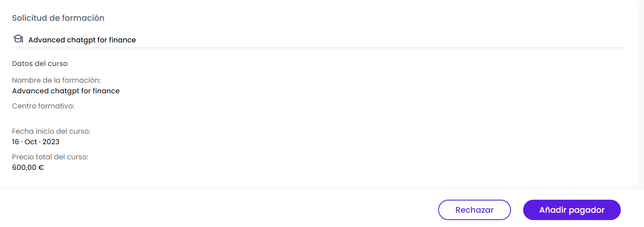This screenshot has height=227, width=644.
Task: Select the 600,00 price amount
Action: click(x=24, y=167)
